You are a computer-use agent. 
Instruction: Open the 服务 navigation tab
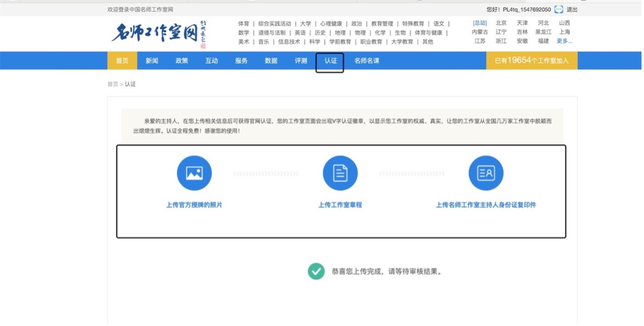click(241, 61)
